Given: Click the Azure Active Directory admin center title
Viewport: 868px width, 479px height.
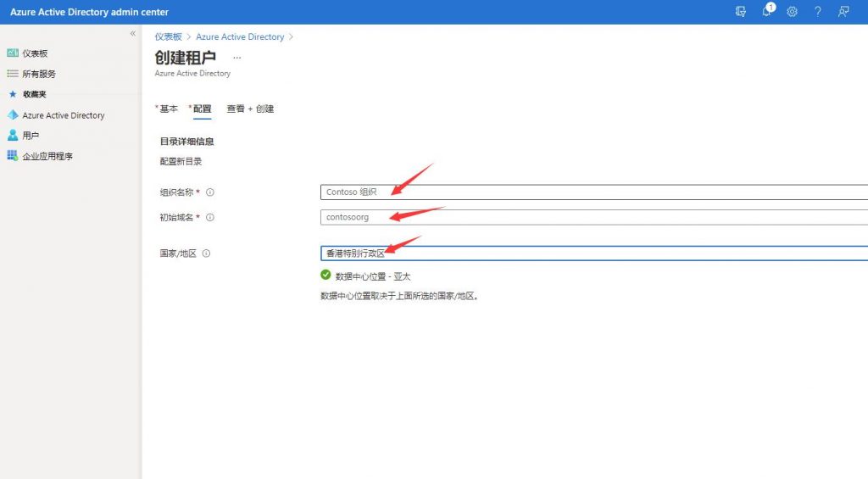Looking at the screenshot, I should (89, 12).
